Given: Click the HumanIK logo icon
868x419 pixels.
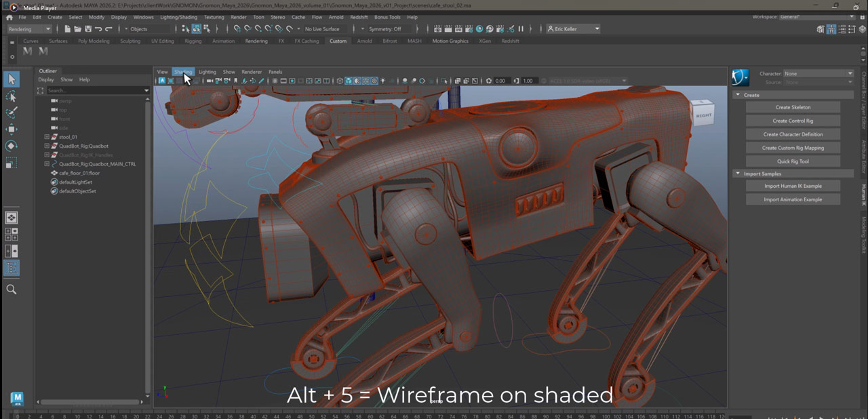Looking at the screenshot, I should point(741,77).
